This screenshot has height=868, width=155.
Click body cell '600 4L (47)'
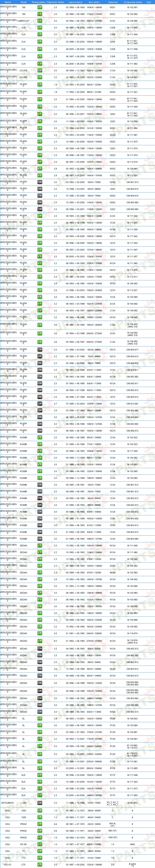coord(113,825)
